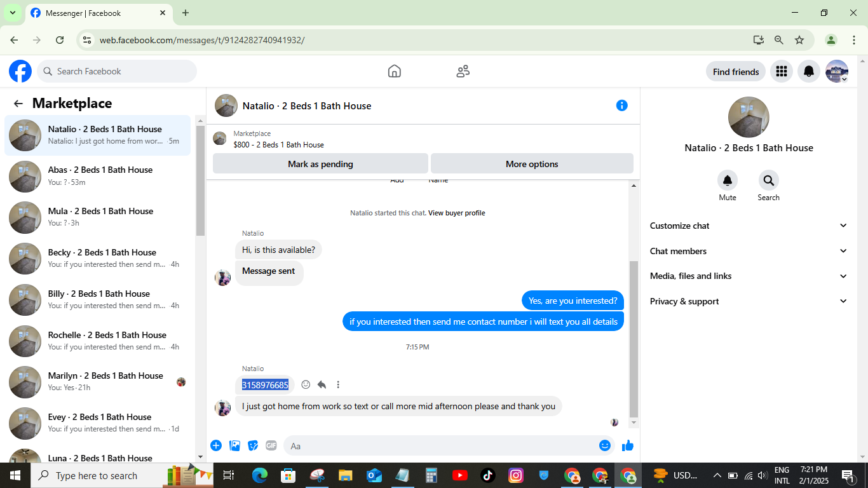Screen dimensions: 868x488
Task: Click Mark as pending button
Action: click(x=320, y=164)
